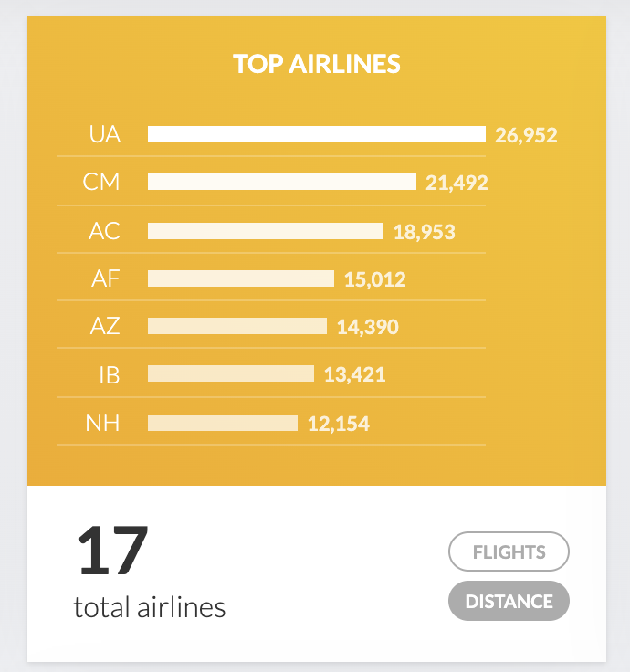Pick the IB airline label
630x672 pixels.
pyautogui.click(x=109, y=374)
